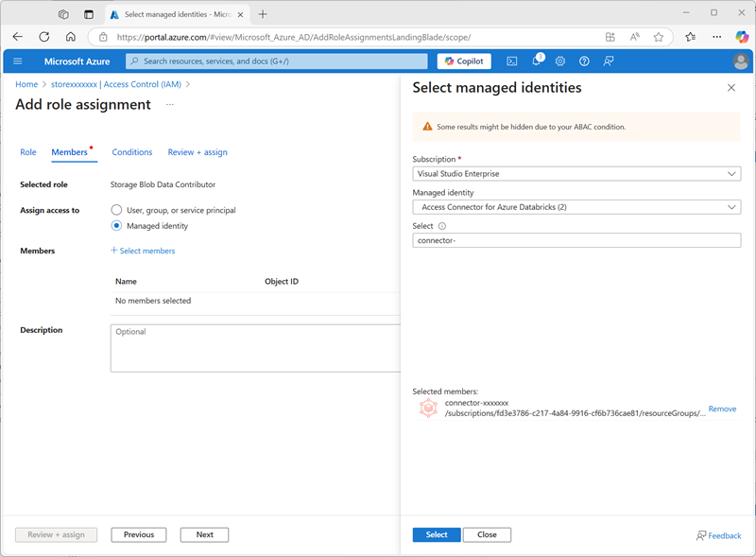Go back with browser back arrow
Viewport: 756px width, 557px height.
[x=18, y=37]
